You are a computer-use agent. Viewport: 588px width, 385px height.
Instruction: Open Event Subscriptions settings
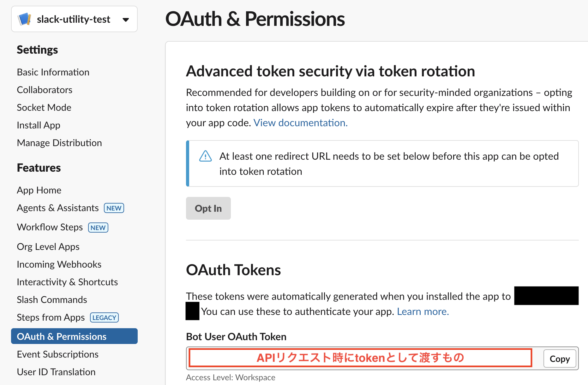click(57, 354)
